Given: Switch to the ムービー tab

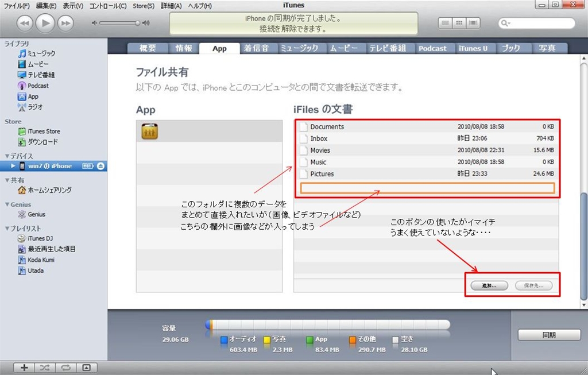Looking at the screenshot, I should click(344, 48).
